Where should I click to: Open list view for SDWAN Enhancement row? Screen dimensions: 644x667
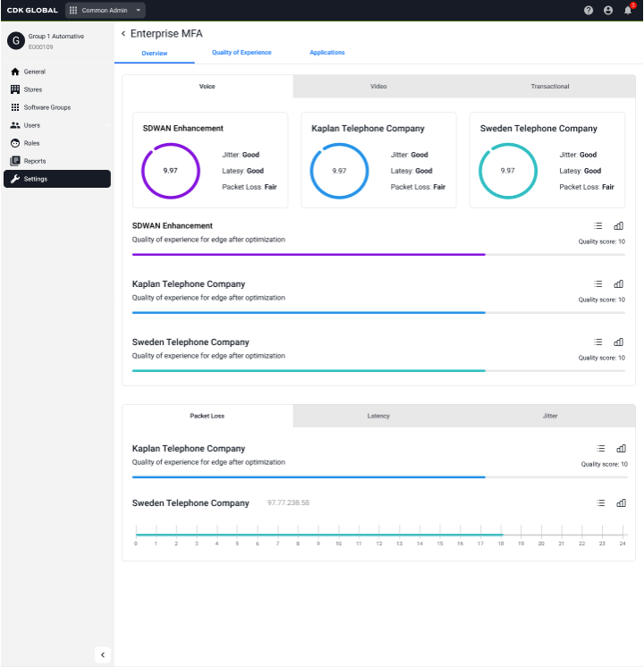(x=598, y=226)
